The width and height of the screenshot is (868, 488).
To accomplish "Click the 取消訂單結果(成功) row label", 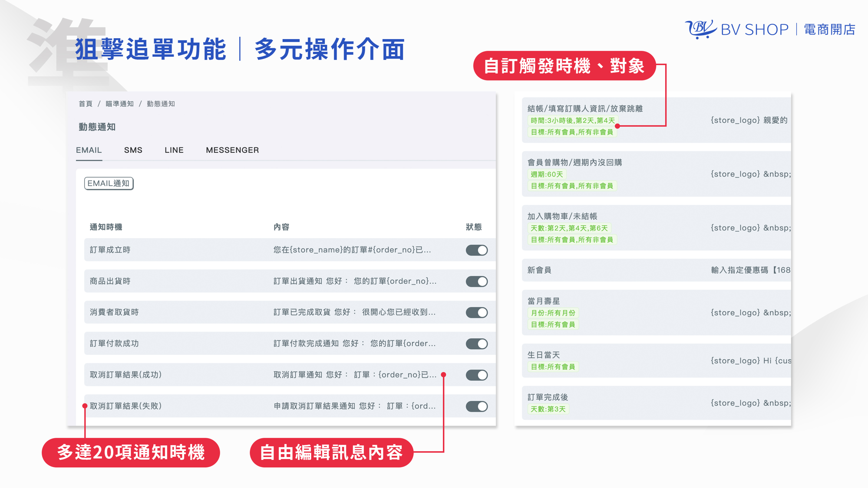I will (x=125, y=375).
